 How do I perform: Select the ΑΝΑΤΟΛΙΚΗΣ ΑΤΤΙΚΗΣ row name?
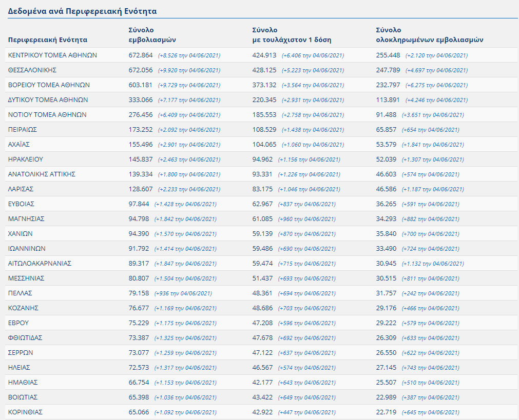tap(42, 174)
